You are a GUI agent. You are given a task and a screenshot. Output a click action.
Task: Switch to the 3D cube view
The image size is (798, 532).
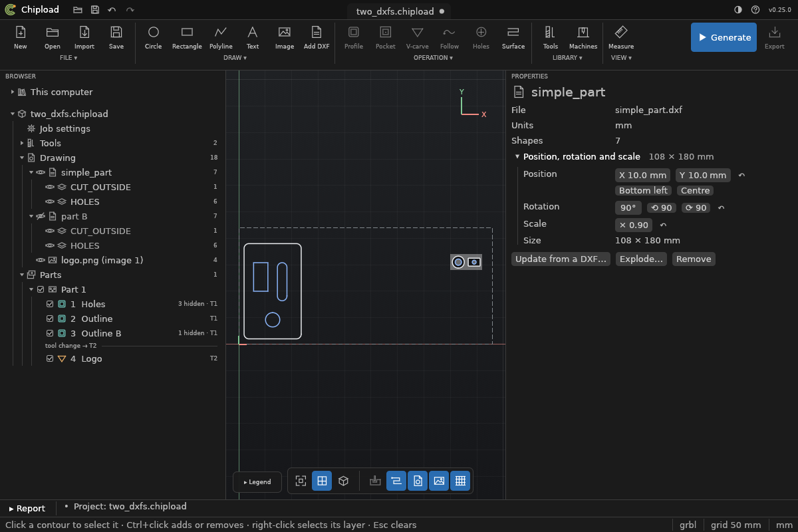tap(343, 481)
